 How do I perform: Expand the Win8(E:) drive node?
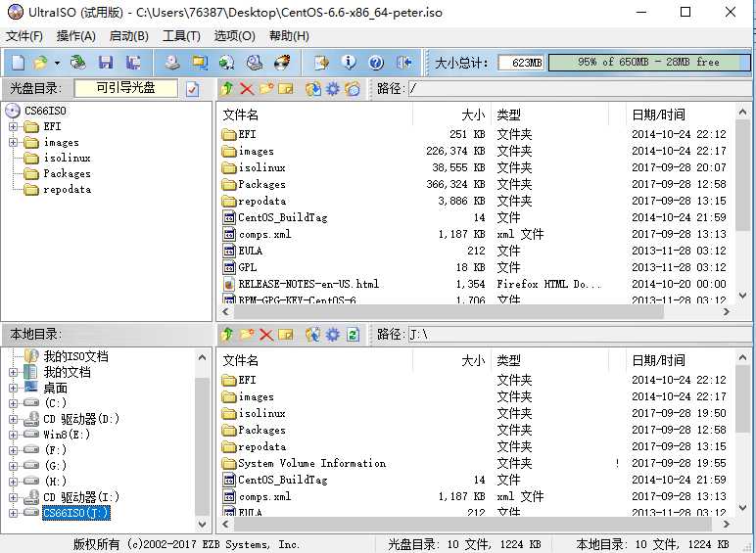pyautogui.click(x=13, y=435)
